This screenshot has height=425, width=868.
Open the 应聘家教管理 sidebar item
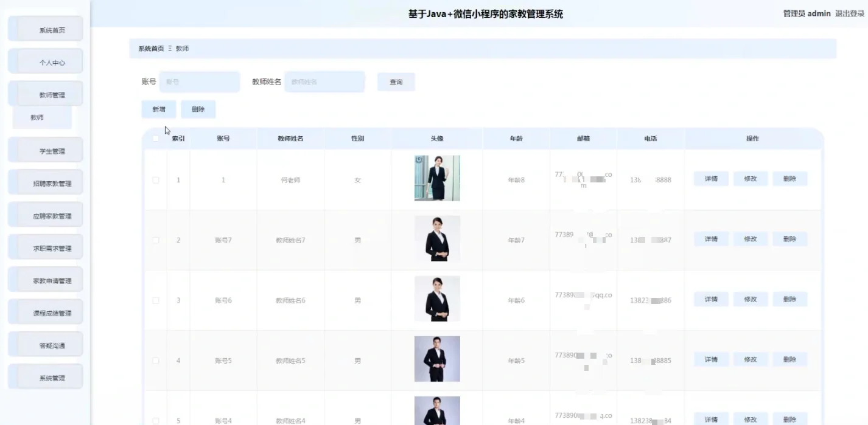coord(45,214)
